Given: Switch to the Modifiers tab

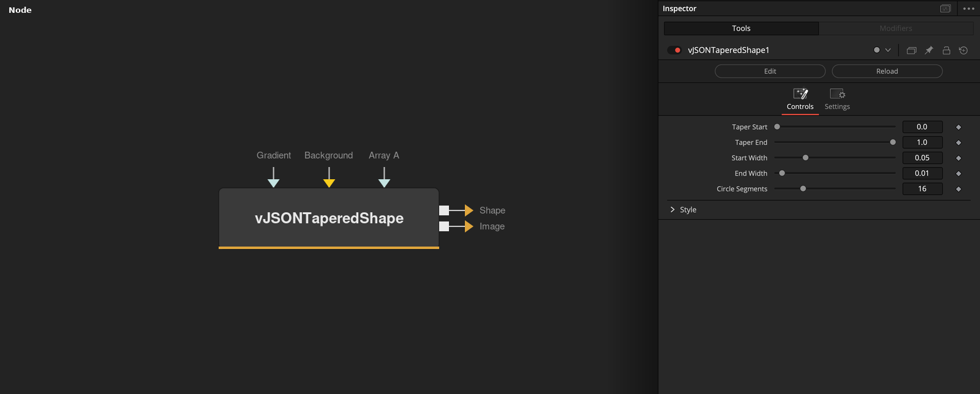Looking at the screenshot, I should tap(896, 28).
